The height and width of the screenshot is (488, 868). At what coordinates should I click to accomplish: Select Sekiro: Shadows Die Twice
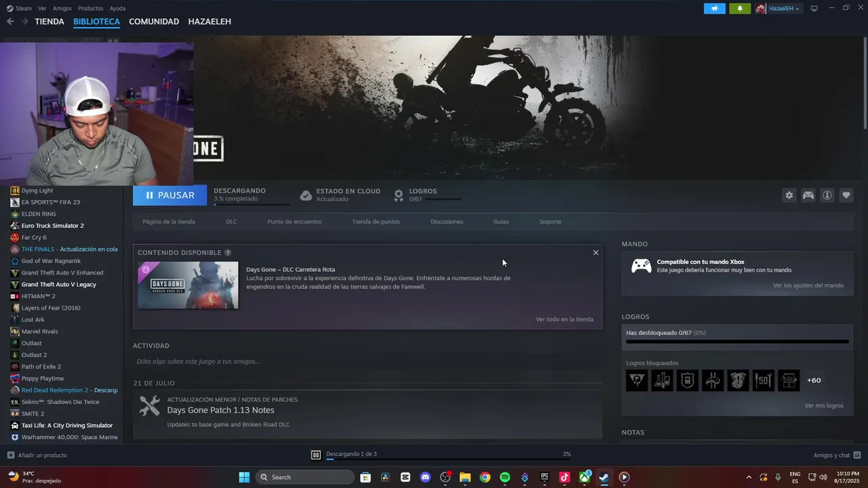[60, 402]
